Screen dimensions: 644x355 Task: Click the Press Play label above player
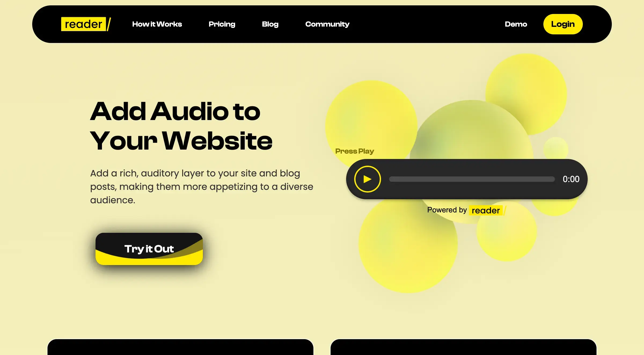click(x=354, y=151)
